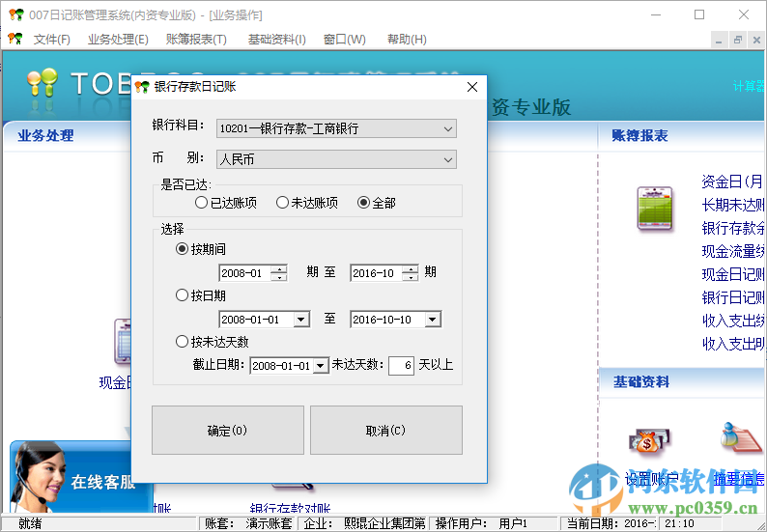Viewport: 767px width, 532px height.
Task: Increase the end period 2016-10 spinner
Action: click(410, 269)
